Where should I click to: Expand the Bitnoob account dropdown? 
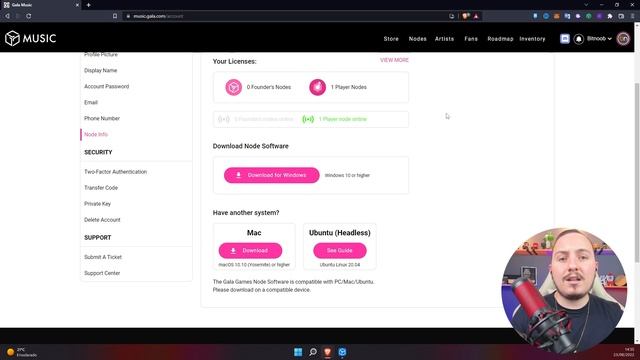tap(599, 39)
